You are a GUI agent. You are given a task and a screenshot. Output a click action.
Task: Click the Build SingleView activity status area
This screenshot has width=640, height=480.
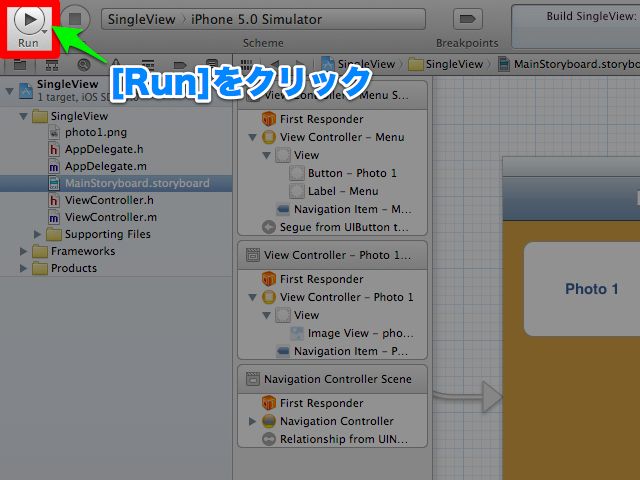pyautogui.click(x=576, y=27)
